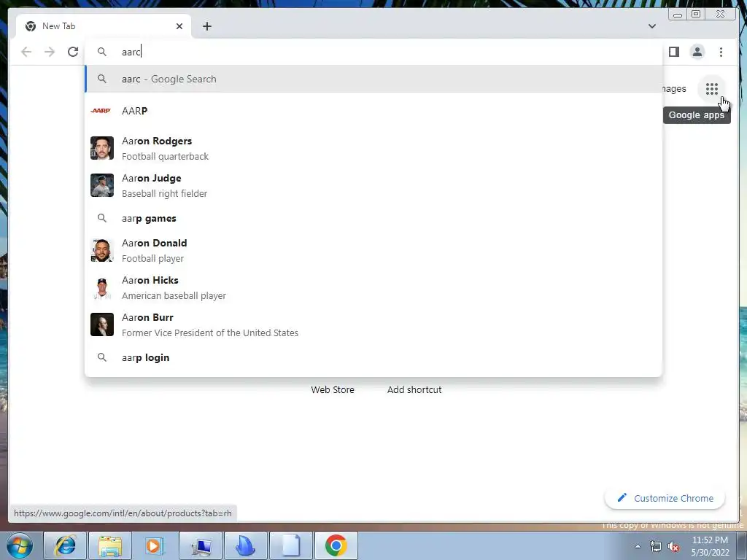Screen dimensions: 747x560
Task: Click the Chrome taskbar icon
Action: [x=336, y=545]
